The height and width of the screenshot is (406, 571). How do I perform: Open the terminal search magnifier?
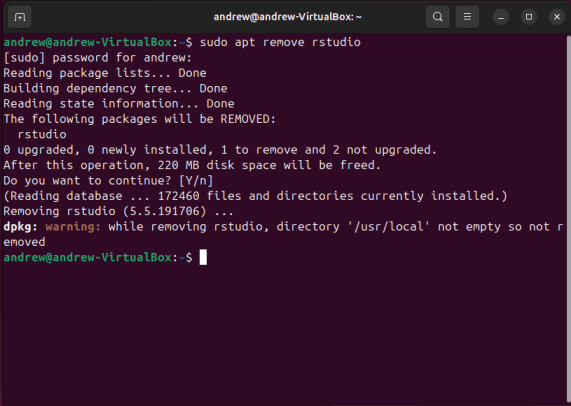click(438, 17)
